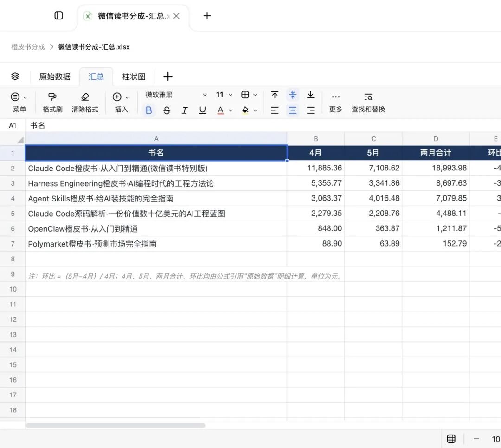The image size is (501, 448).
Task: Align text right
Action: (x=310, y=110)
